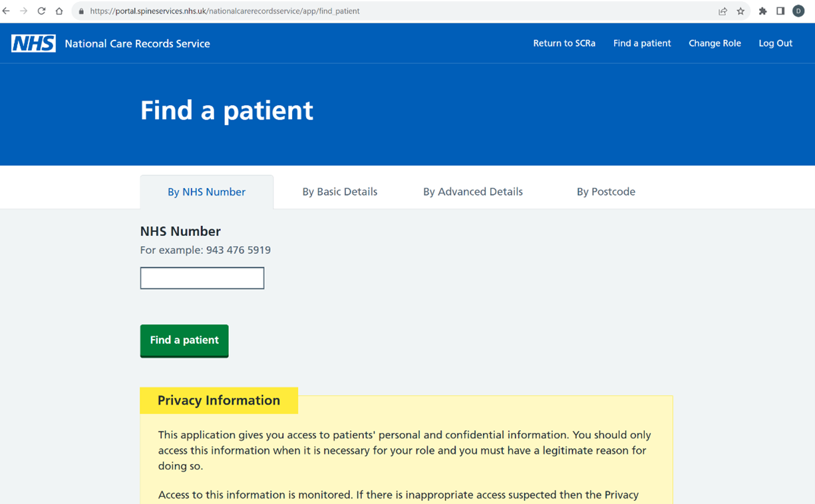Focus the NHS Number input field
This screenshot has width=815, height=504.
pyautogui.click(x=202, y=278)
